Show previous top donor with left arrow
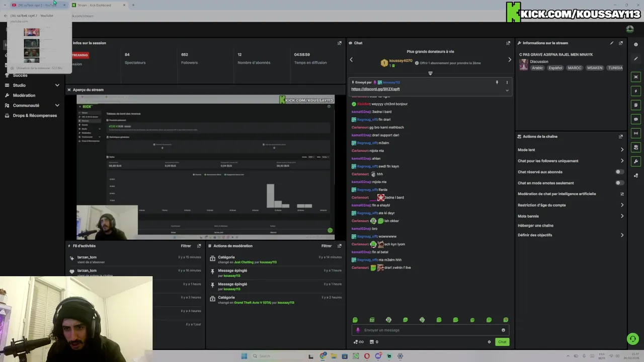 [x=351, y=60]
